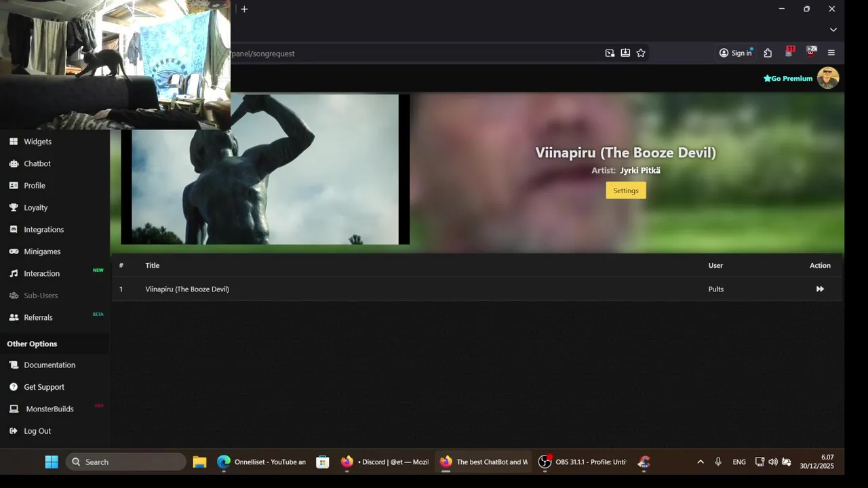
Task: Open Microsoft Store from taskbar
Action: coord(323,462)
